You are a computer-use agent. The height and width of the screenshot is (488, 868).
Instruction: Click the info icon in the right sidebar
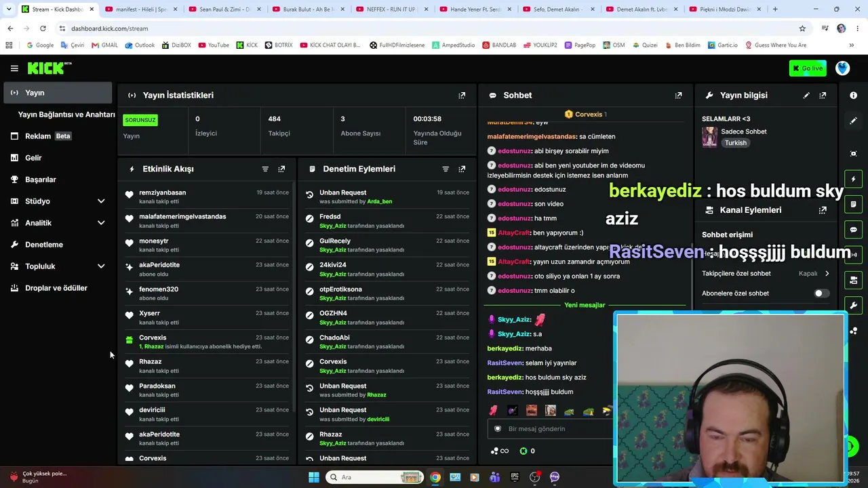click(853, 96)
